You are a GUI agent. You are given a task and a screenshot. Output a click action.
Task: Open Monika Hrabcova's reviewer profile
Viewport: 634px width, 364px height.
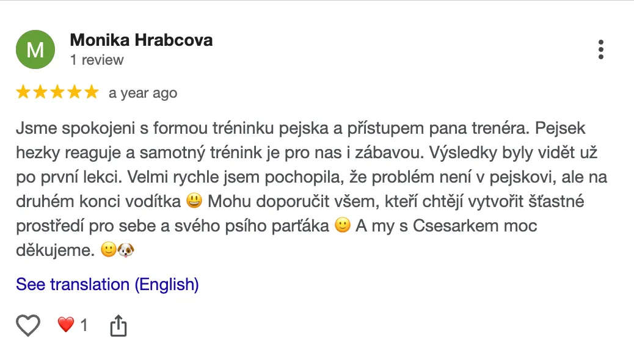pyautogui.click(x=141, y=40)
